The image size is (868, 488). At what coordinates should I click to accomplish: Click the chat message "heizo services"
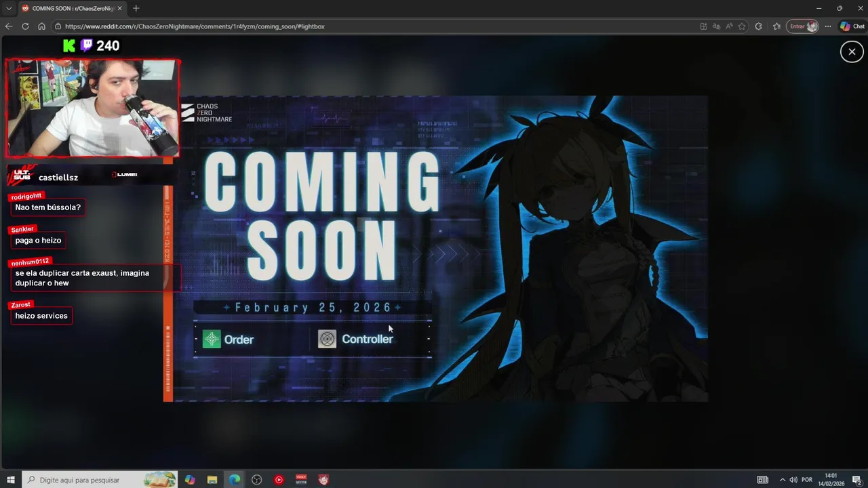41,316
